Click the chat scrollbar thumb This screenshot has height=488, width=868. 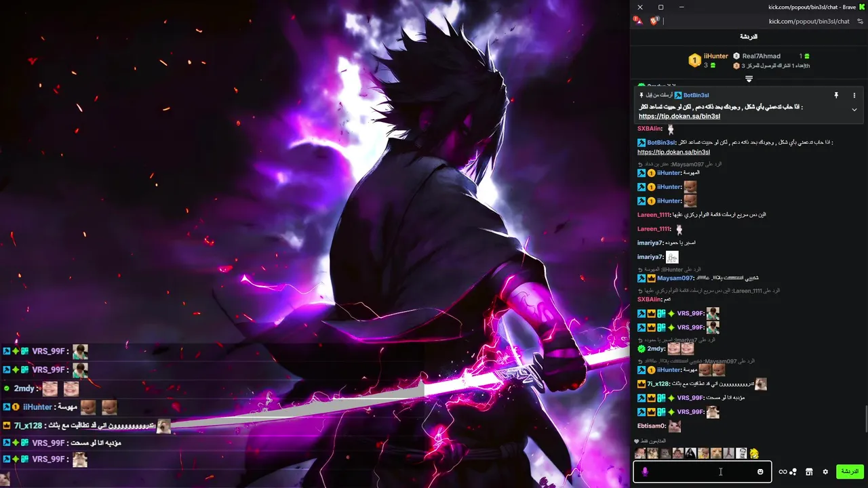tap(865, 418)
